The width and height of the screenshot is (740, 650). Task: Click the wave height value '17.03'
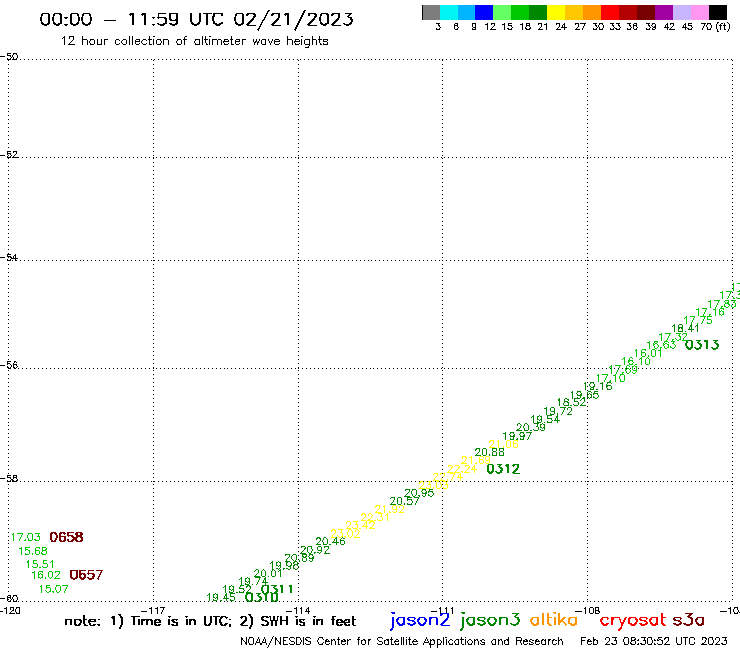click(25, 537)
